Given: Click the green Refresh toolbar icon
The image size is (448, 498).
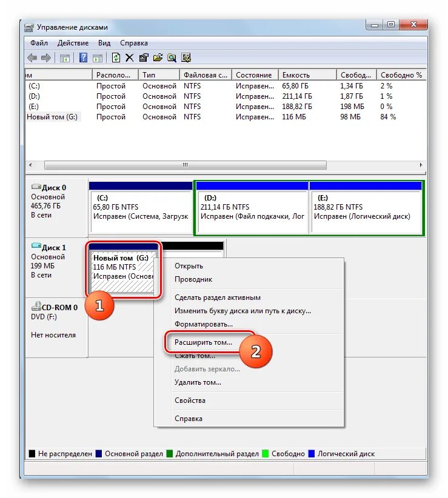Looking at the screenshot, I should pyautogui.click(x=116, y=58).
